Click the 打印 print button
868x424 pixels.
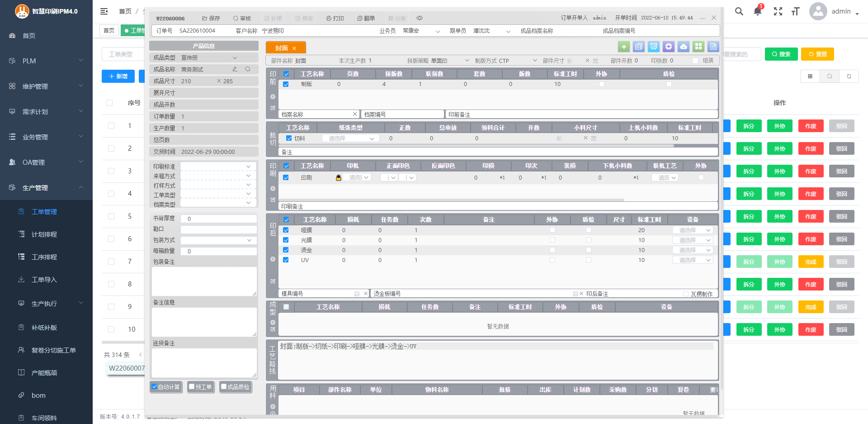tap(335, 18)
